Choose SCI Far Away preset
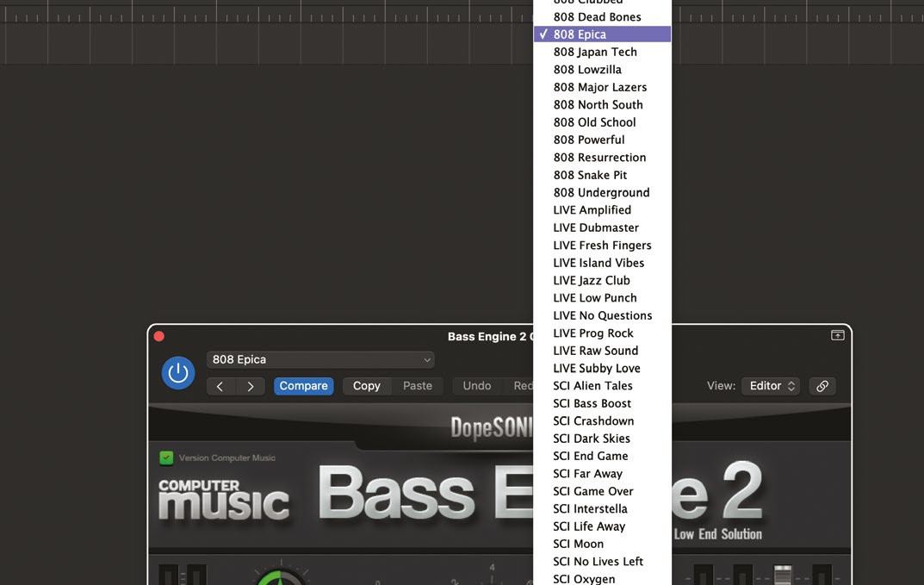 pyautogui.click(x=602, y=474)
